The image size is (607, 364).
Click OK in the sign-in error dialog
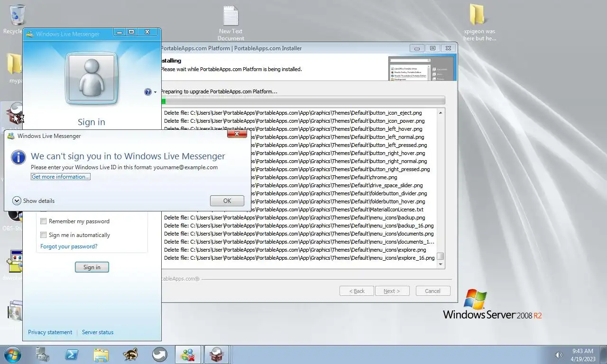tap(227, 201)
